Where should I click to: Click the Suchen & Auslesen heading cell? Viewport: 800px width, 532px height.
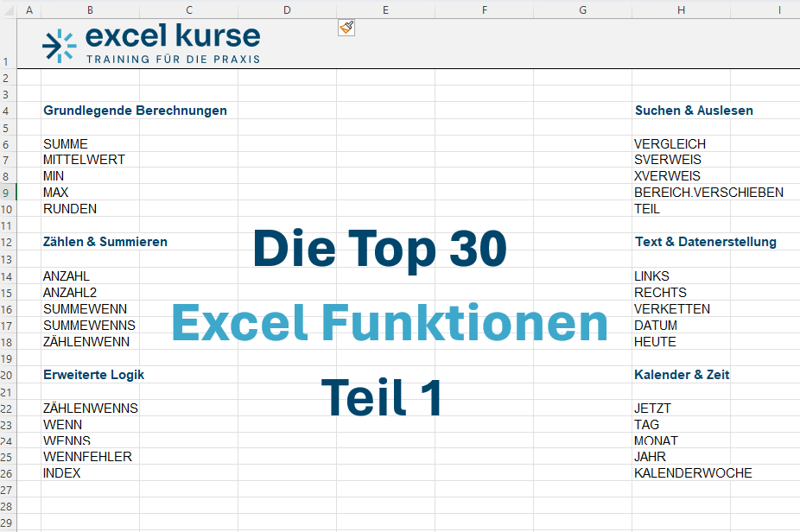coord(694,111)
